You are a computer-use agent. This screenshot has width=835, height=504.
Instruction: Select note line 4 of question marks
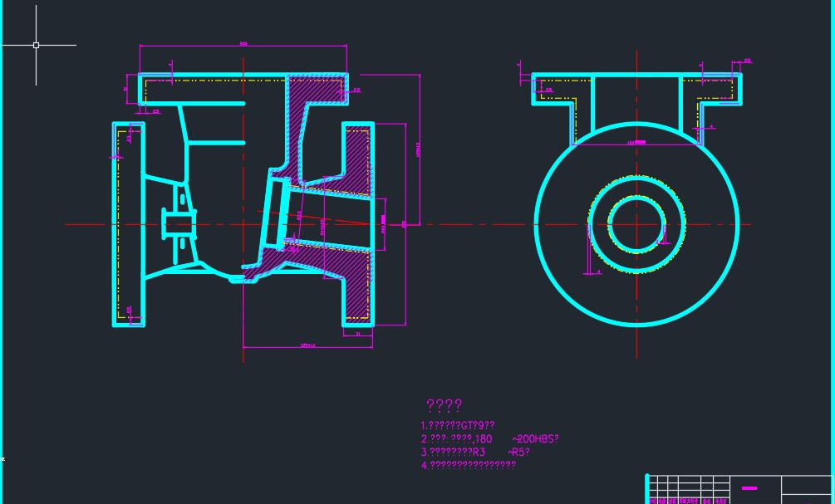(468, 465)
